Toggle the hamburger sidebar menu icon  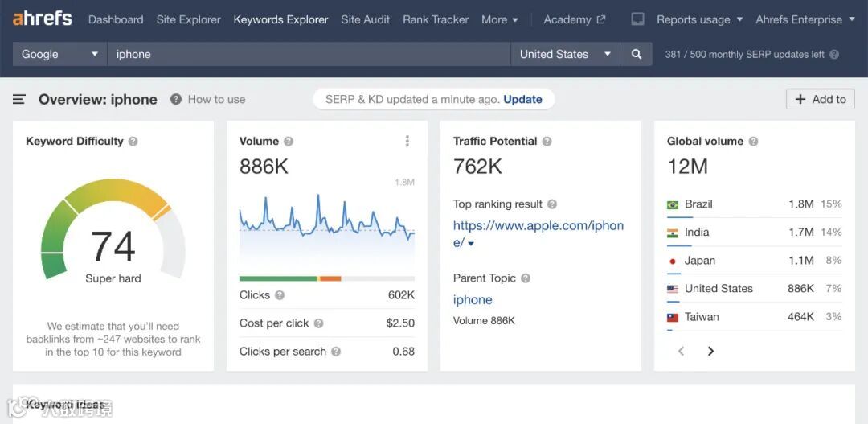coord(19,100)
